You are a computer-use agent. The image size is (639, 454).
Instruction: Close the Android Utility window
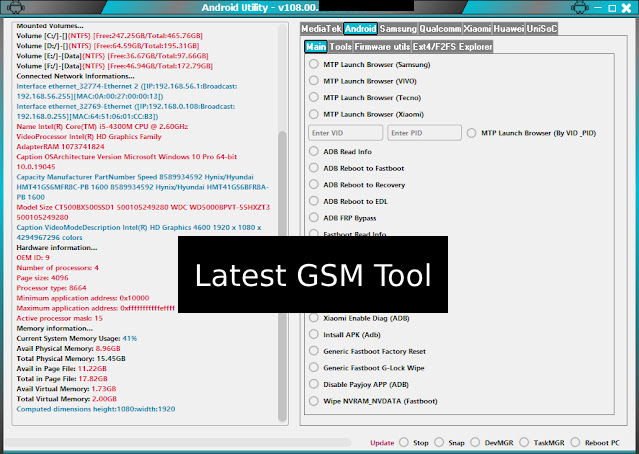coord(626,8)
